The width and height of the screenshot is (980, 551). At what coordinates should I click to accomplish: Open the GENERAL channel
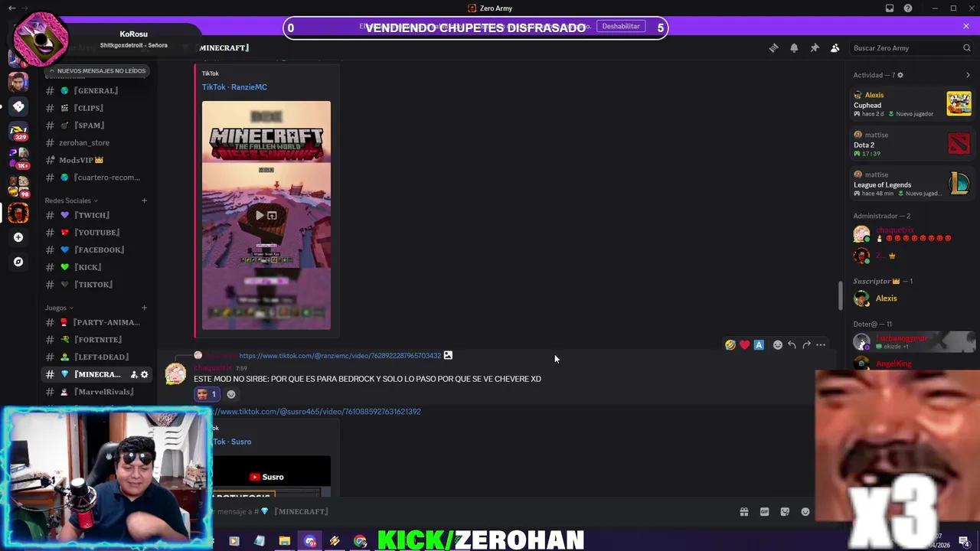96,90
